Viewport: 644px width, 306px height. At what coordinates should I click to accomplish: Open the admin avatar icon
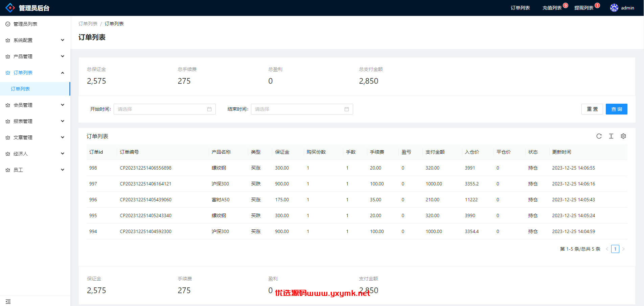click(614, 8)
